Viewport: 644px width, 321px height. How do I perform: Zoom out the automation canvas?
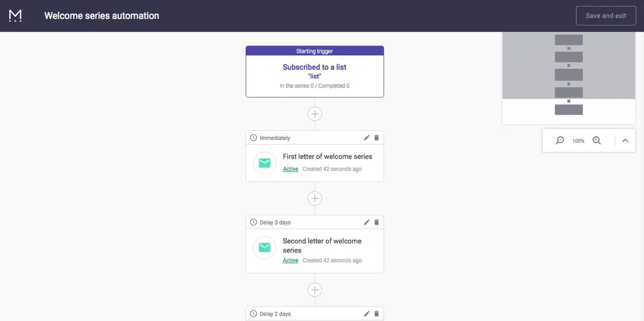pyautogui.click(x=560, y=140)
